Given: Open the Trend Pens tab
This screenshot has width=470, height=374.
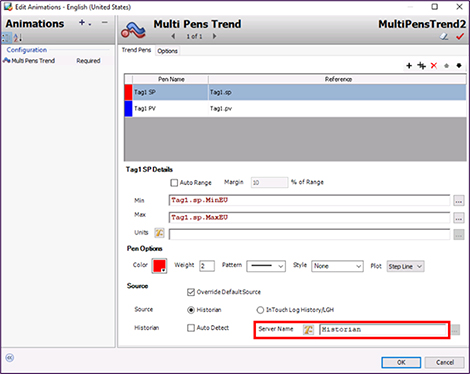Looking at the screenshot, I should [x=136, y=50].
